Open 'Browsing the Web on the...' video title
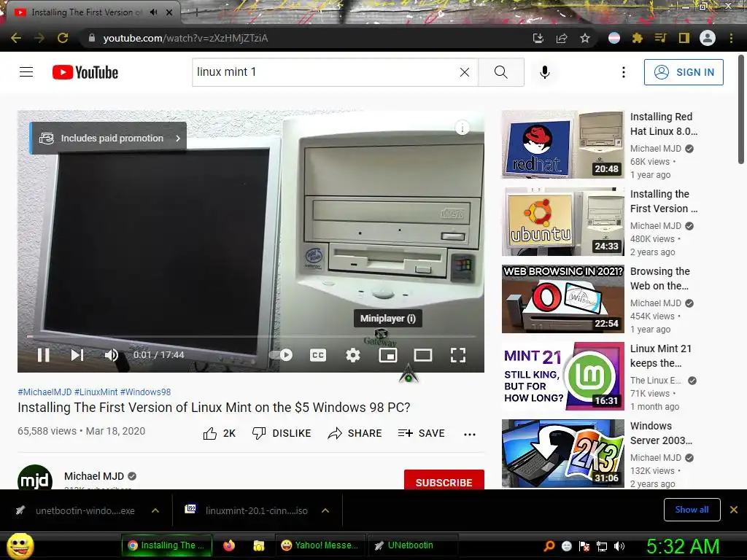Image resolution: width=747 pixels, height=560 pixels. tap(659, 279)
